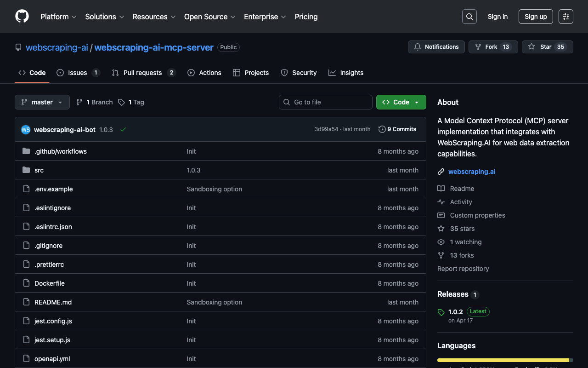
Task: Open the webscraping.ai website link
Action: pyautogui.click(x=472, y=172)
